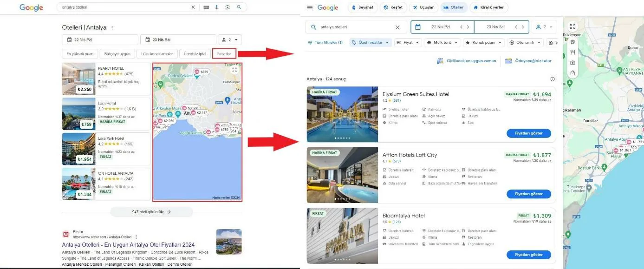Toggle the Ücretsiz iptal filter chip

(x=195, y=54)
